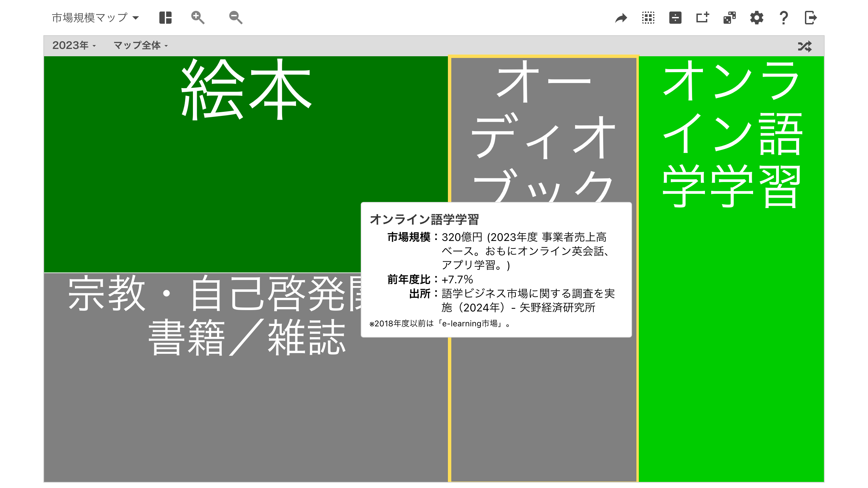Click the add new box icon
868x488 pixels.
(703, 18)
